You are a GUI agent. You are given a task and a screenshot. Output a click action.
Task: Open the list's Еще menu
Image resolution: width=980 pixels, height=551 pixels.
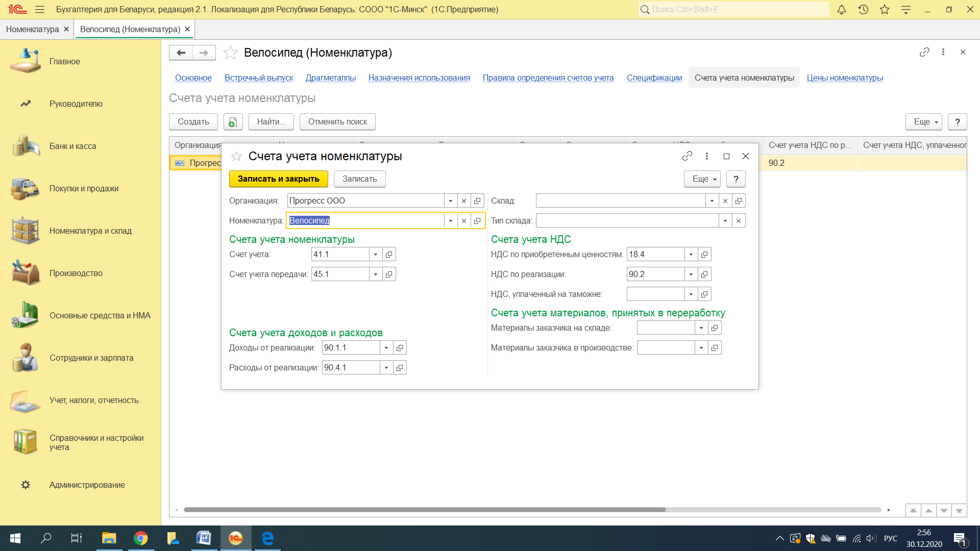(924, 121)
